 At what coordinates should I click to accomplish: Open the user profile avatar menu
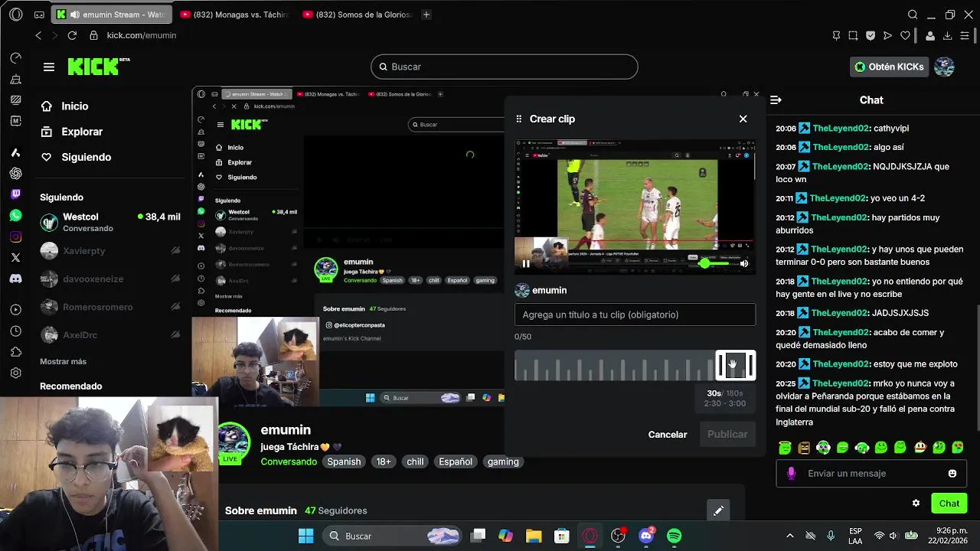(x=944, y=67)
